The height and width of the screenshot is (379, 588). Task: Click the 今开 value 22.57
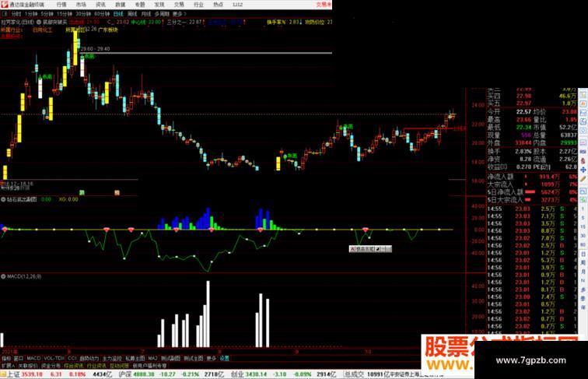coord(523,112)
